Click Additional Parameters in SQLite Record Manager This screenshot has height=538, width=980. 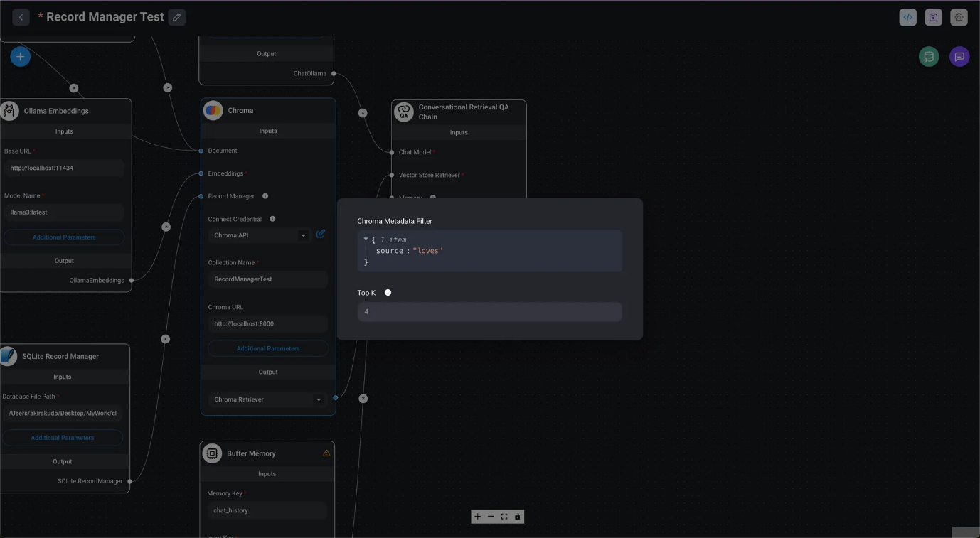coord(63,438)
